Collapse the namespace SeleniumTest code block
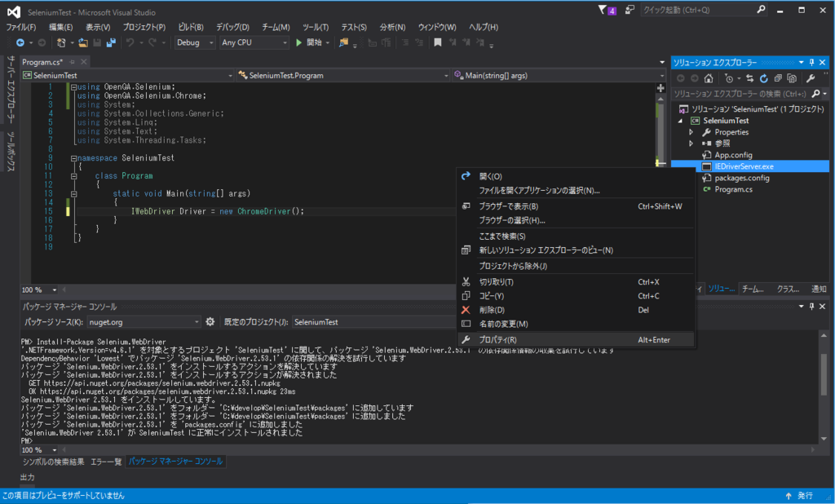Screen dimensions: 835x504 pyautogui.click(x=73, y=158)
